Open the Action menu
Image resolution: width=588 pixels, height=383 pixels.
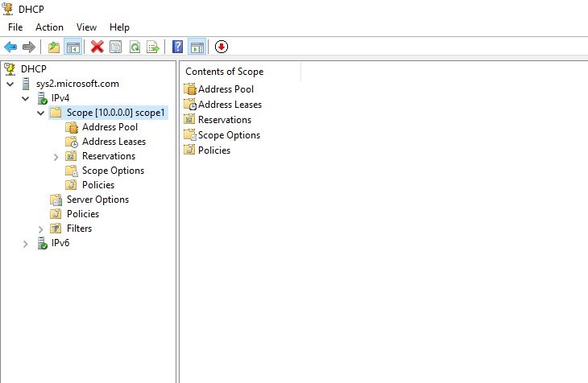(x=49, y=27)
